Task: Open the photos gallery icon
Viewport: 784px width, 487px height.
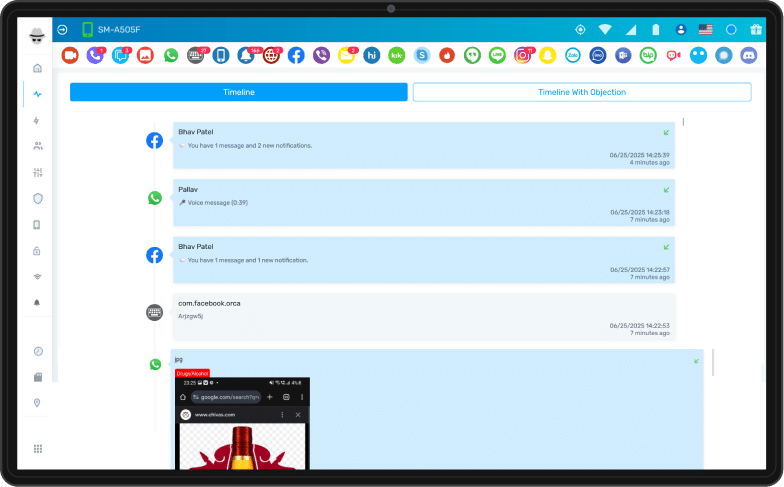Action: coord(146,56)
